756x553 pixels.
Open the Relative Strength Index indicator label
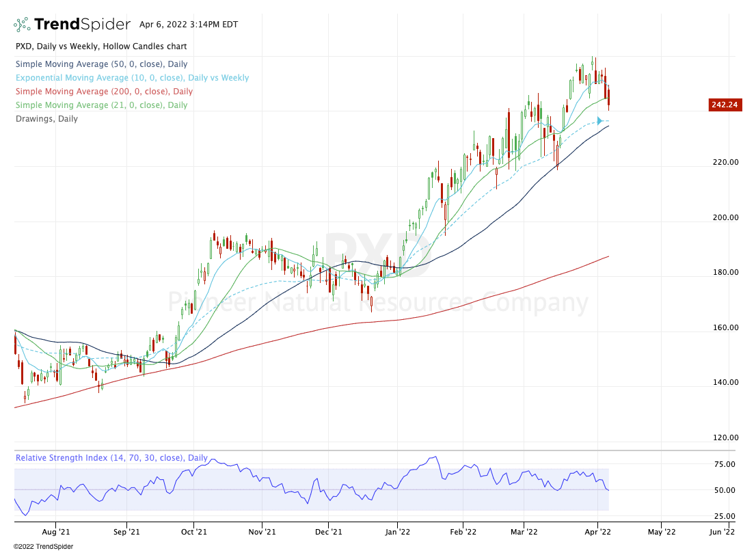pyautogui.click(x=111, y=458)
